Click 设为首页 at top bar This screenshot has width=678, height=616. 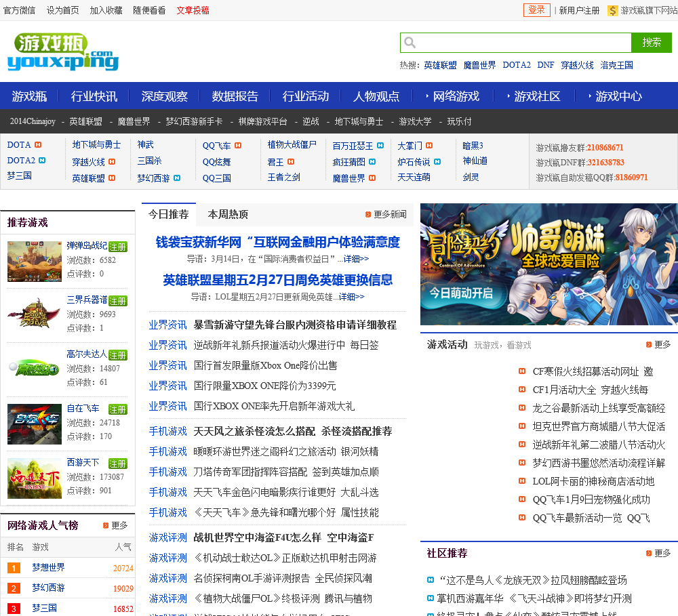coord(62,10)
